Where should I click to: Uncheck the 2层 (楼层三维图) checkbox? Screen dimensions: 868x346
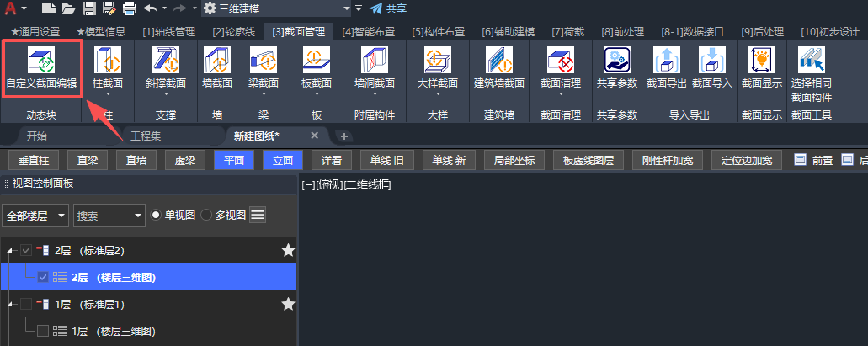[43, 277]
